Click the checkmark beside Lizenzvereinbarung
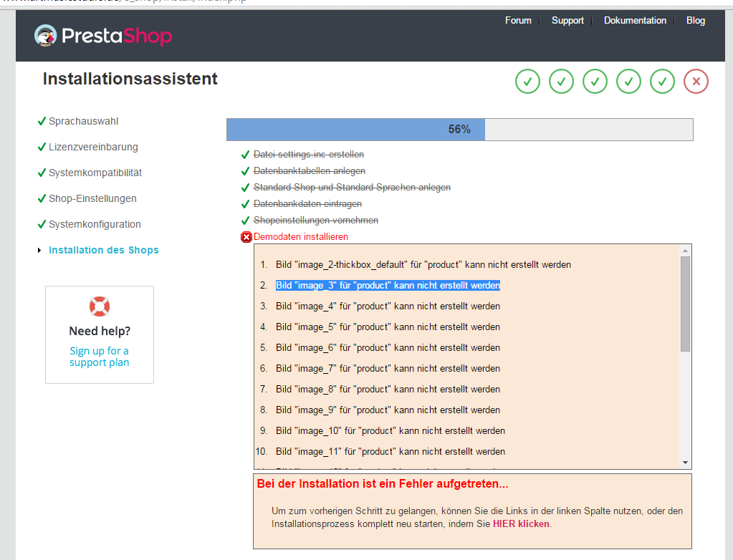Screen dimensions: 733x560 click(42, 147)
